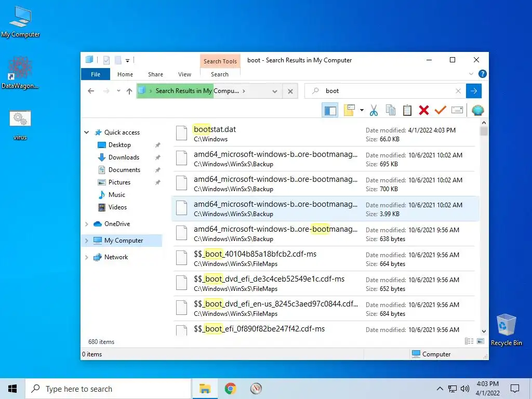The width and height of the screenshot is (532, 399).
Task: Click the orange checkmark Properties icon
Action: coord(441,110)
